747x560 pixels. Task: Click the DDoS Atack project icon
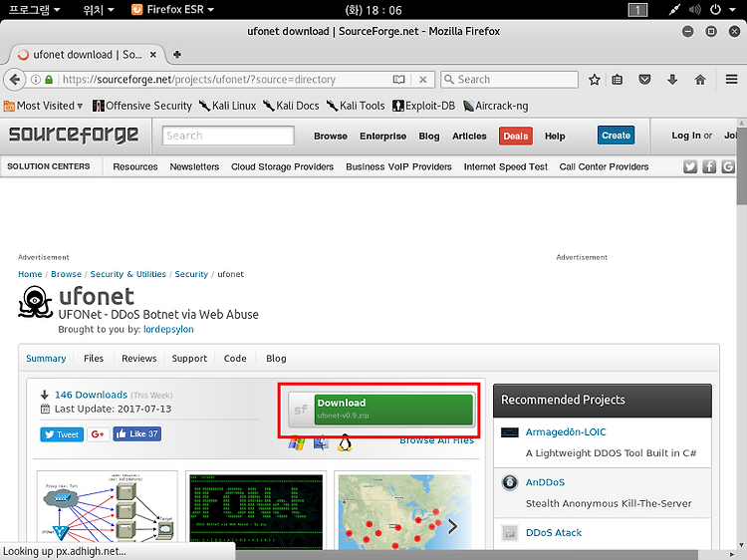510,533
